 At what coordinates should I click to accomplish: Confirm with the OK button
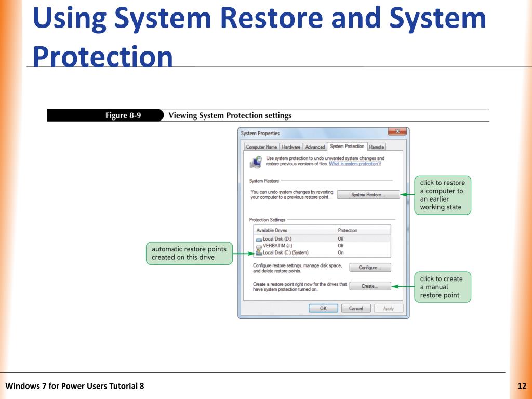point(323,308)
